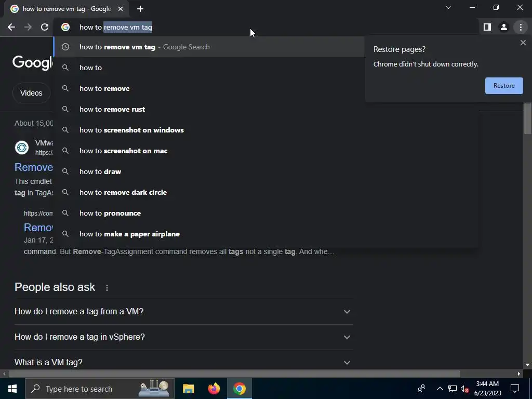
Task: Show hidden tray icons chevron
Action: pyautogui.click(x=440, y=389)
